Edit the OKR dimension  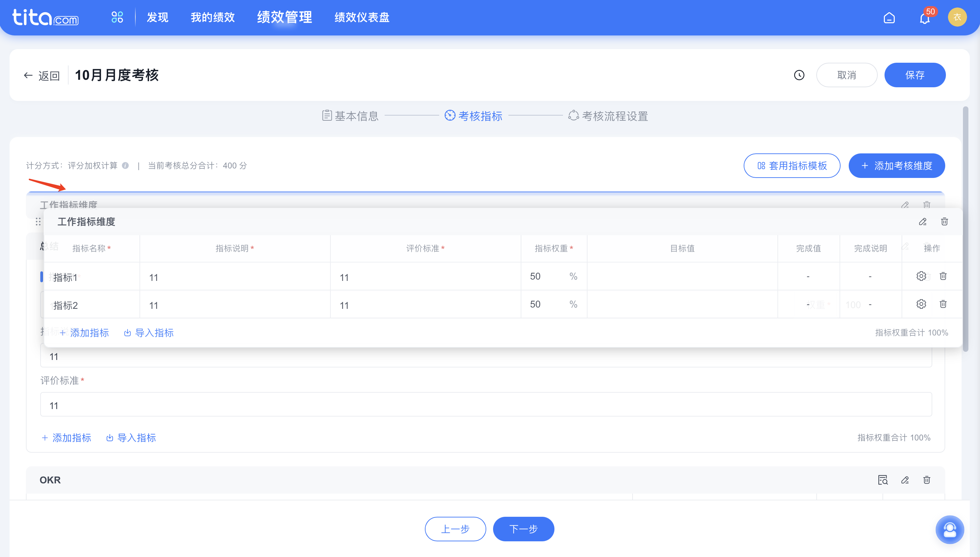[x=905, y=480]
